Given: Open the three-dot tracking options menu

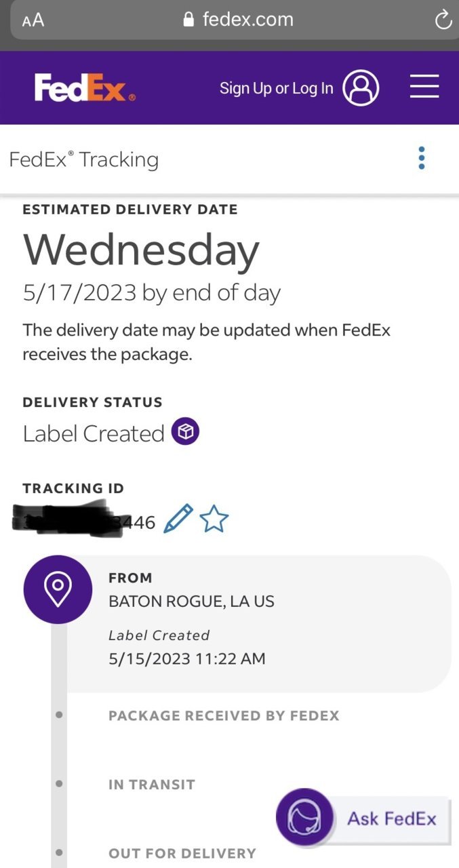Looking at the screenshot, I should tap(422, 158).
